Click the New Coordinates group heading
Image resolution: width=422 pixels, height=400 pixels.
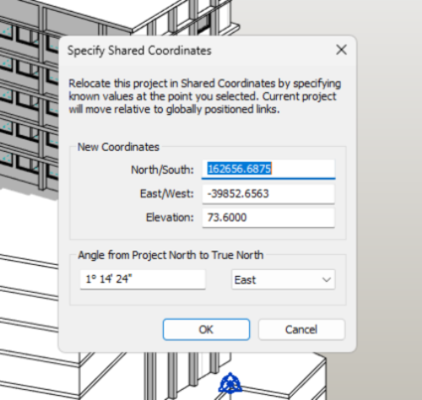(118, 147)
